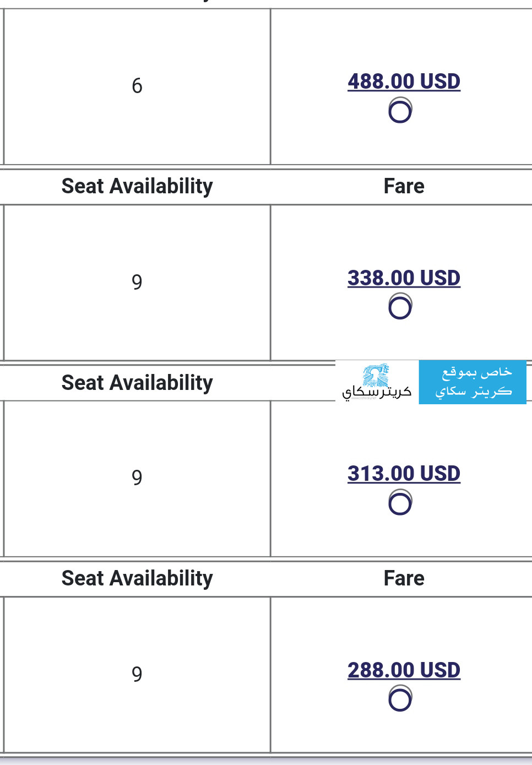532x765 pixels.
Task: Click the seat count 6 cell
Action: click(x=137, y=86)
